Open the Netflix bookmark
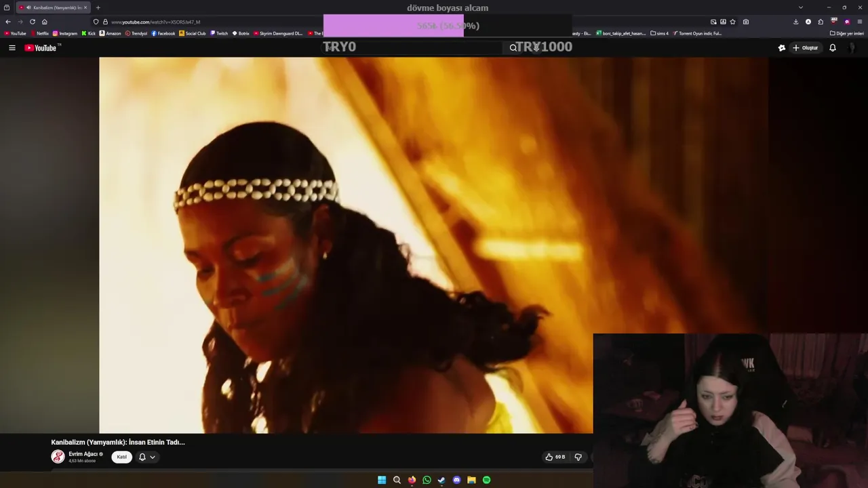 pos(39,33)
